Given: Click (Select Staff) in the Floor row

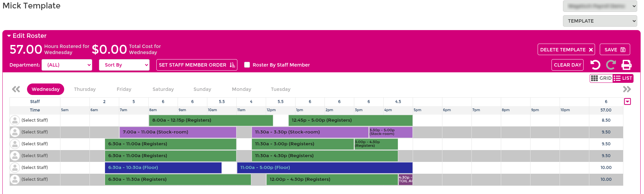Looking at the screenshot, I should [35, 168].
